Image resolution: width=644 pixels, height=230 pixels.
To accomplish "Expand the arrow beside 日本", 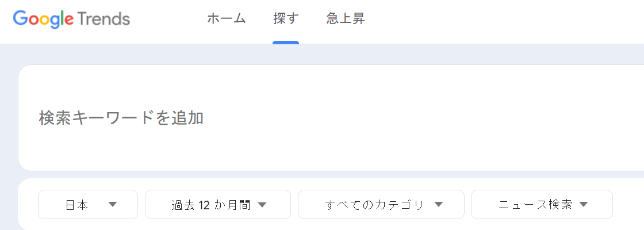I will (113, 205).
